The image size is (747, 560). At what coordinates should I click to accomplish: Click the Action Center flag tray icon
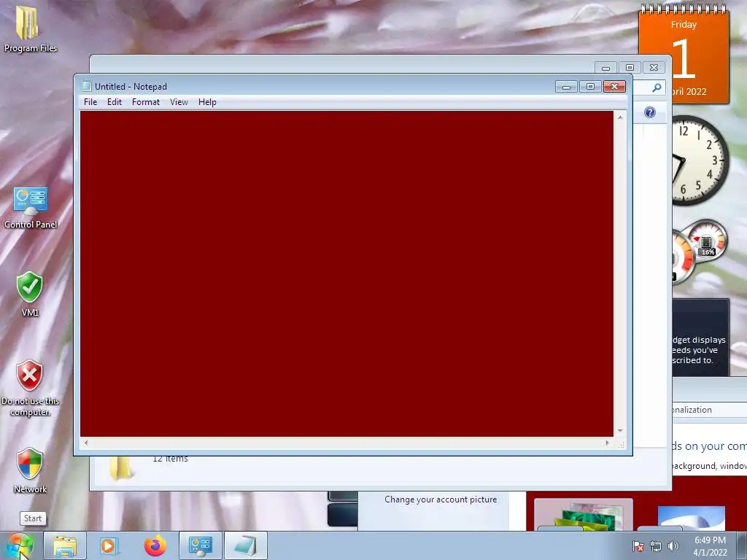tap(638, 546)
